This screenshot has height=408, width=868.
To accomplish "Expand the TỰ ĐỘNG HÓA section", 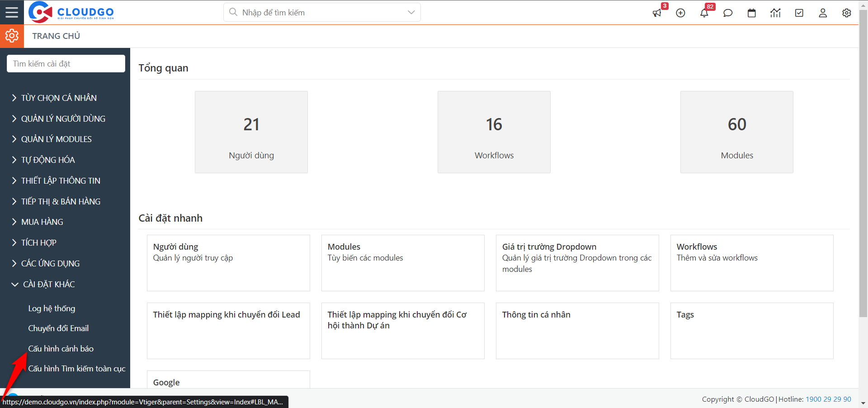I will (48, 160).
